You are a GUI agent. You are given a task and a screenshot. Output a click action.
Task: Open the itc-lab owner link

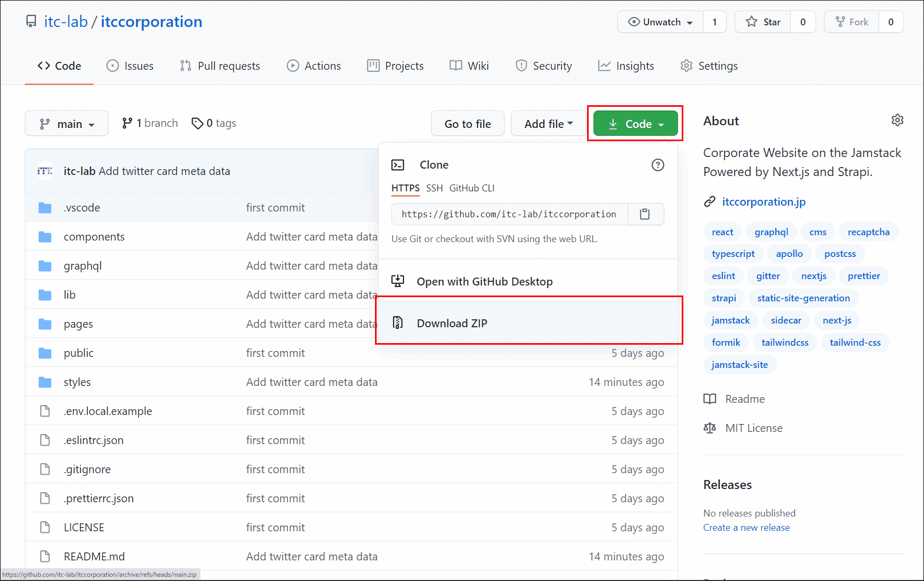(66, 22)
